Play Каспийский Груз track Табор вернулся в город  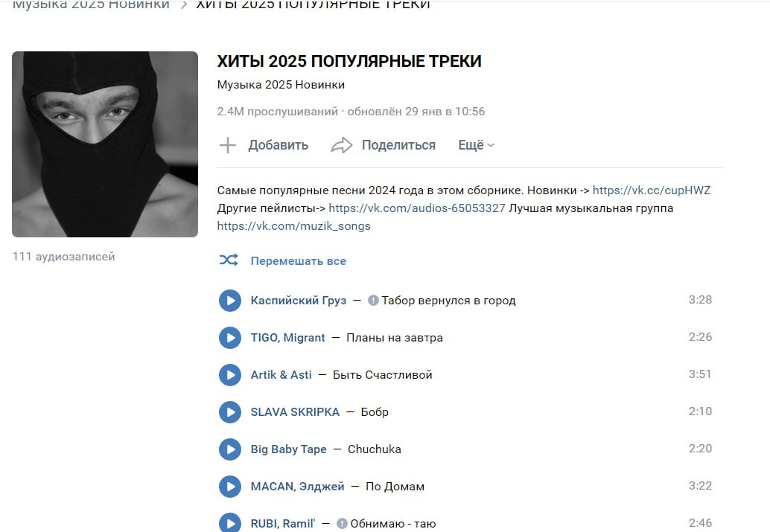coord(230,301)
